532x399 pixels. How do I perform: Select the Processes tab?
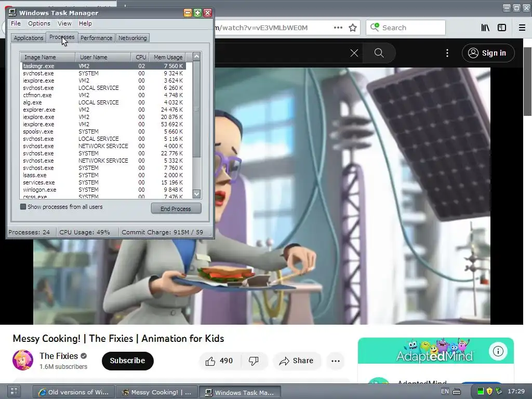(62, 37)
